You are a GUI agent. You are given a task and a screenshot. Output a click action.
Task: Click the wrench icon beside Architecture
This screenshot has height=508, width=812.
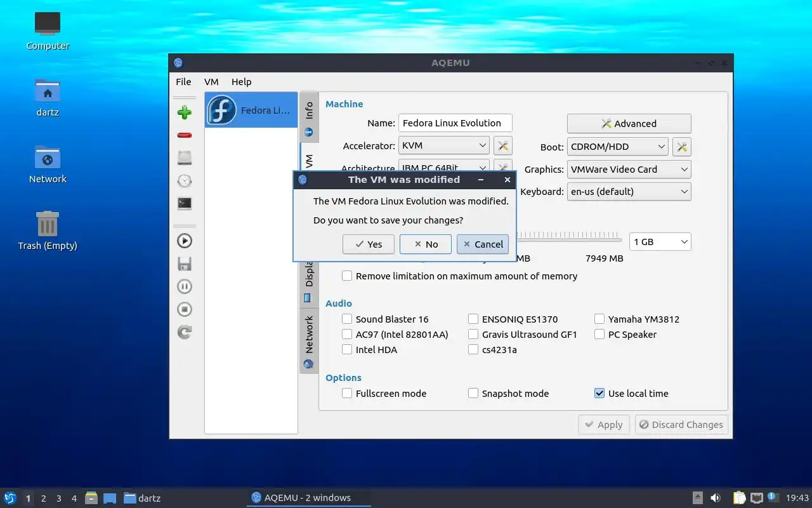503,167
